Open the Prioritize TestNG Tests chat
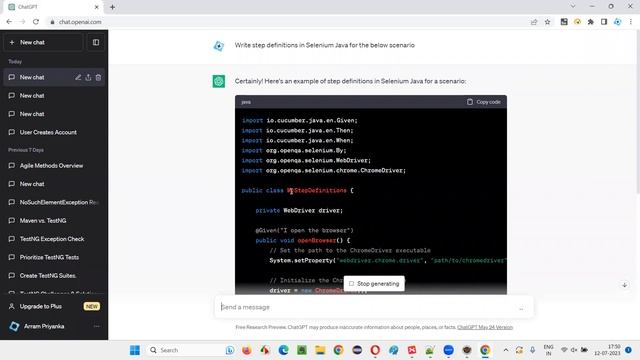The height and width of the screenshot is (360, 640). click(54, 258)
